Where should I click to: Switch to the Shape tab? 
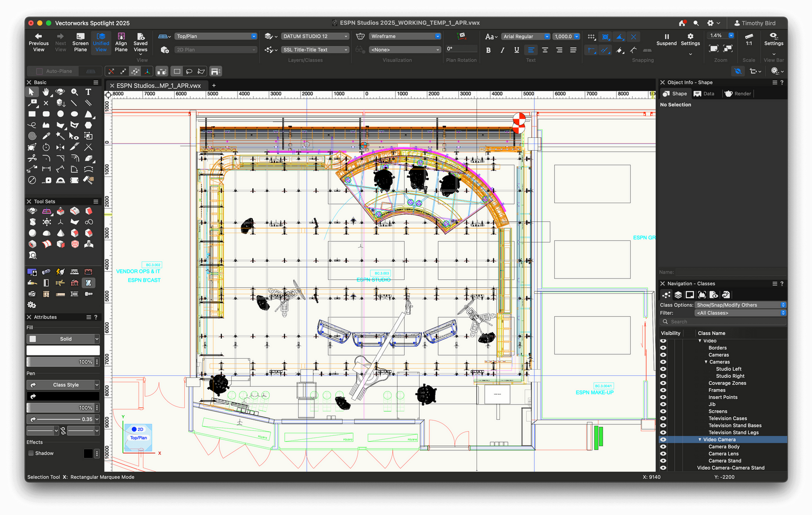(675, 93)
